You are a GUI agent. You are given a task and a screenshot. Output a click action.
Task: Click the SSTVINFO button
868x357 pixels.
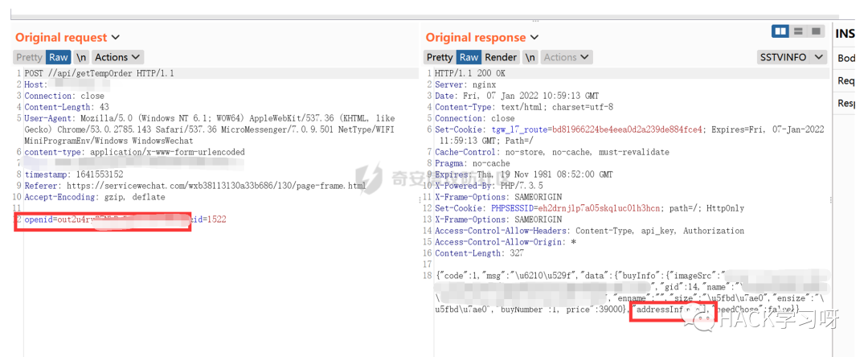coord(784,57)
